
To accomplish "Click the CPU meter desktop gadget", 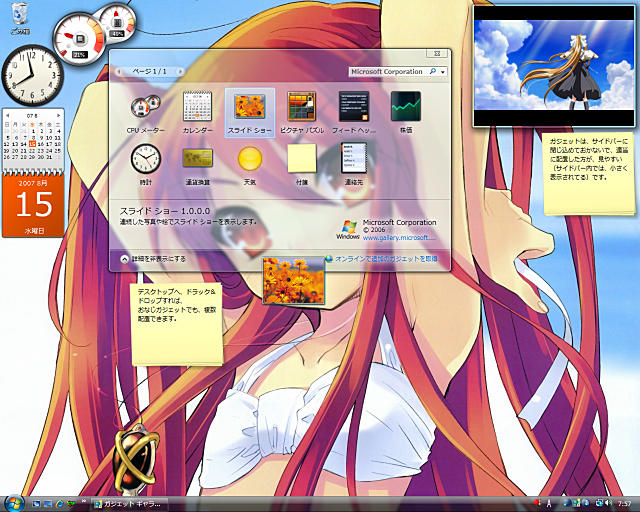I will [80, 39].
